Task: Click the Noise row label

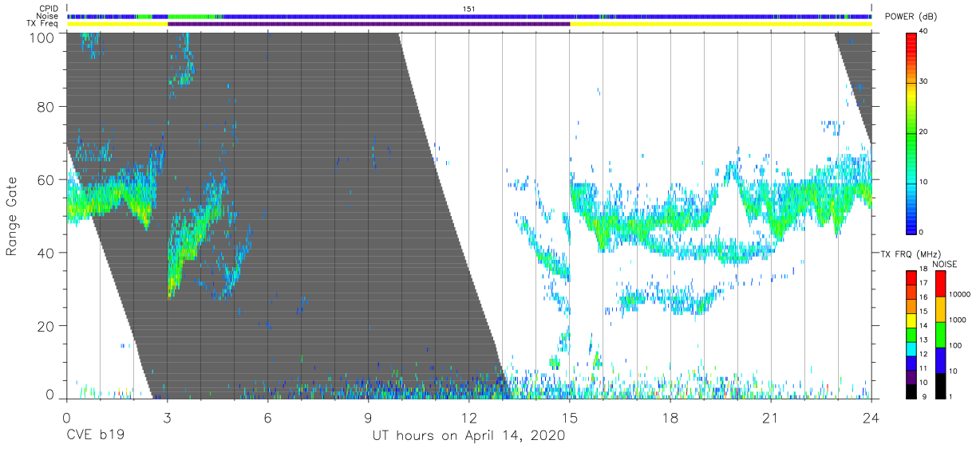Action: click(48, 16)
